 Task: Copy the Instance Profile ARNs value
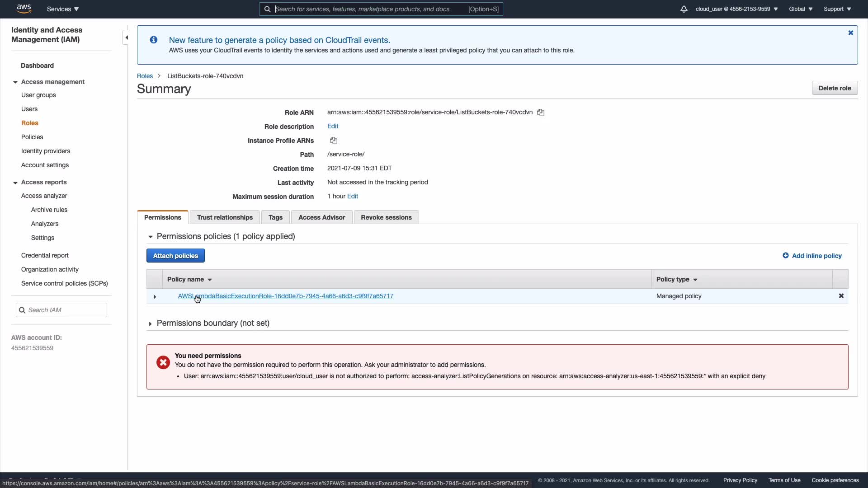[x=334, y=141]
